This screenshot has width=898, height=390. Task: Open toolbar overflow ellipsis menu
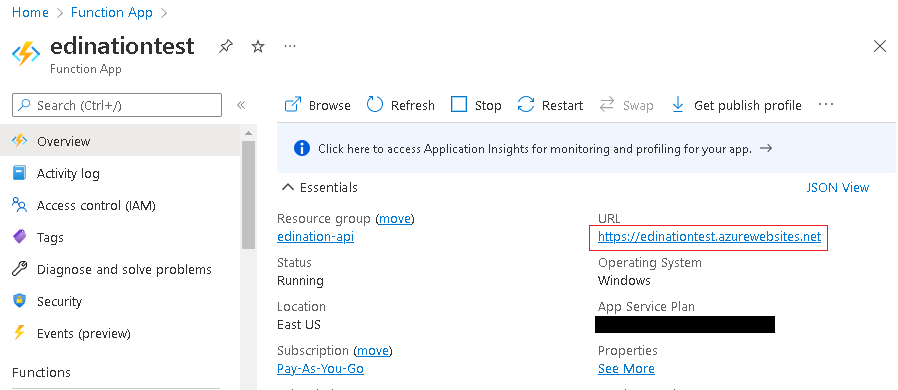826,105
